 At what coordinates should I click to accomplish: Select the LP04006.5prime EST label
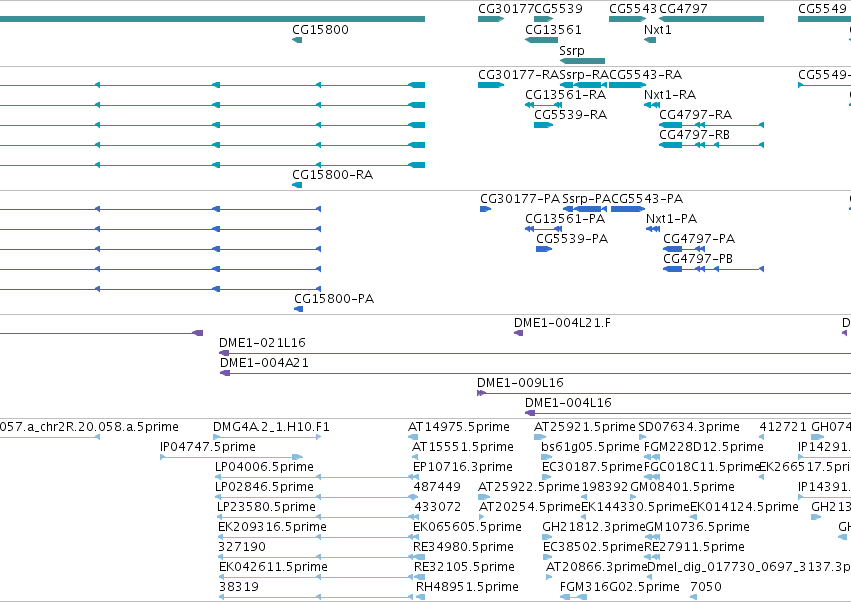pos(264,468)
